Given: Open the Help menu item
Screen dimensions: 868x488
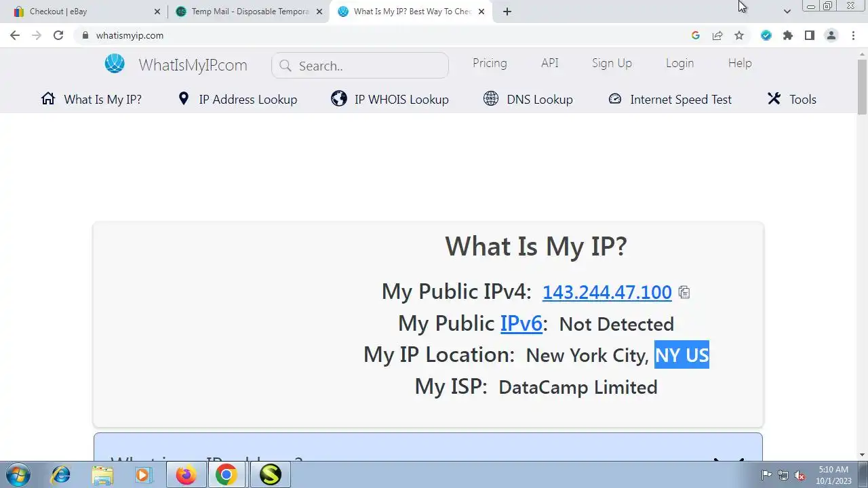Looking at the screenshot, I should (740, 63).
